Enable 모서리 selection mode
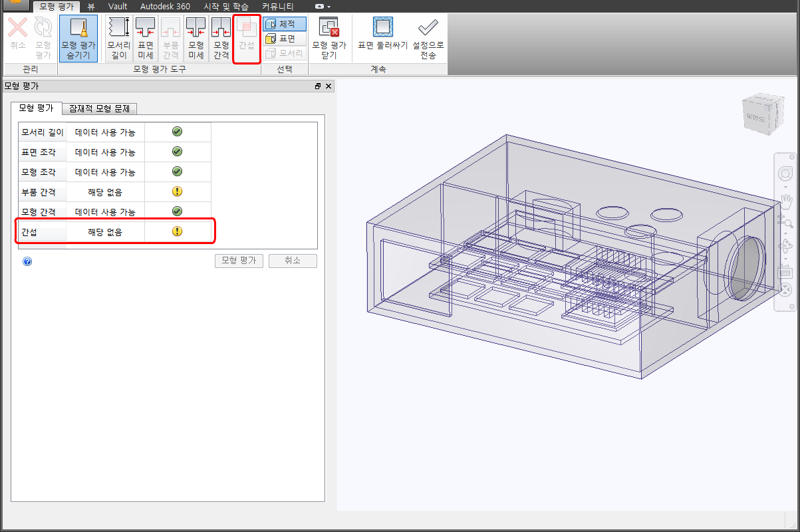This screenshot has width=800, height=532. pos(285,53)
